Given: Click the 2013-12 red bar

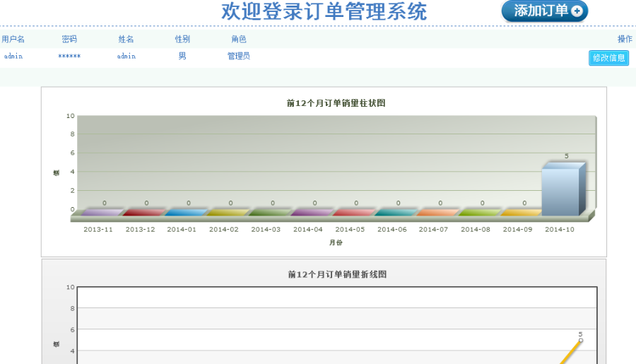Looking at the screenshot, I should pyautogui.click(x=143, y=212).
